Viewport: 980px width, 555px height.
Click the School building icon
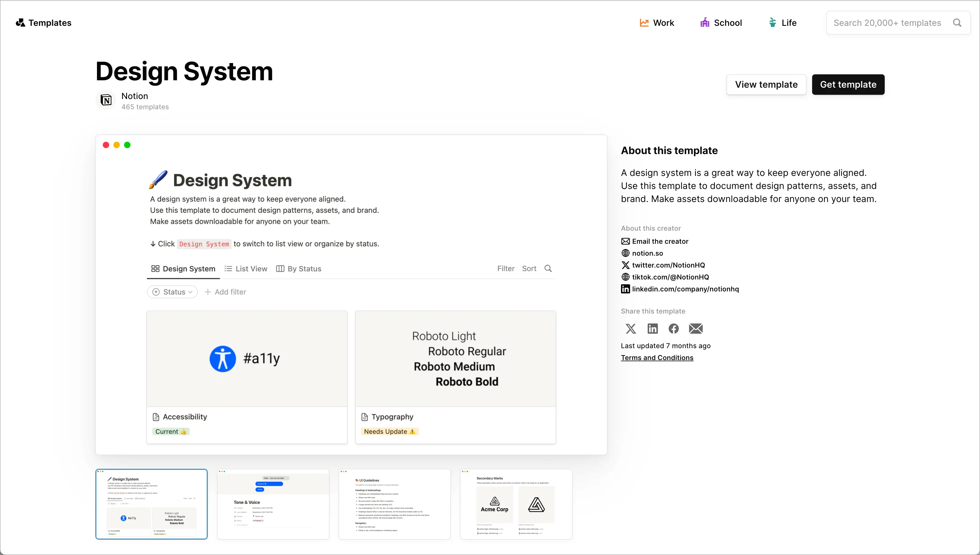coord(705,22)
